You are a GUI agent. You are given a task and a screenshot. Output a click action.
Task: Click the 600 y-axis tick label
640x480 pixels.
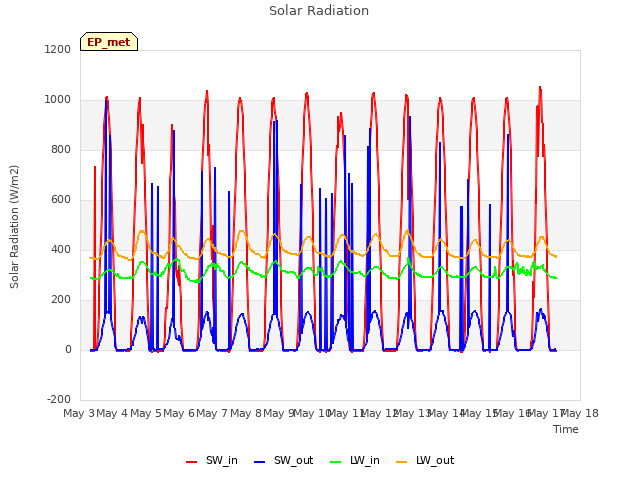(x=61, y=200)
